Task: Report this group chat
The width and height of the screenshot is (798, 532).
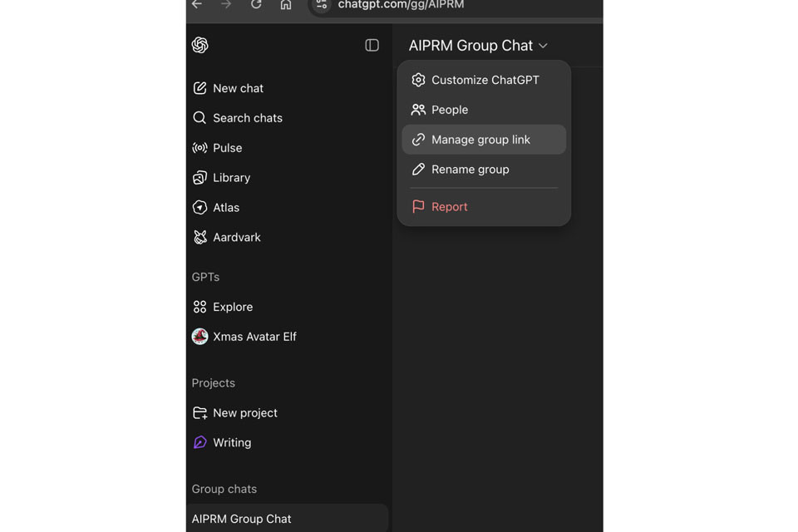Action: pos(449,207)
